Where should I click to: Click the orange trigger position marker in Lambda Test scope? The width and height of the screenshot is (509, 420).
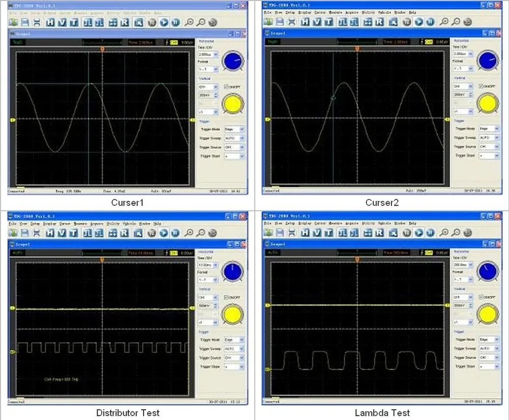point(357,259)
